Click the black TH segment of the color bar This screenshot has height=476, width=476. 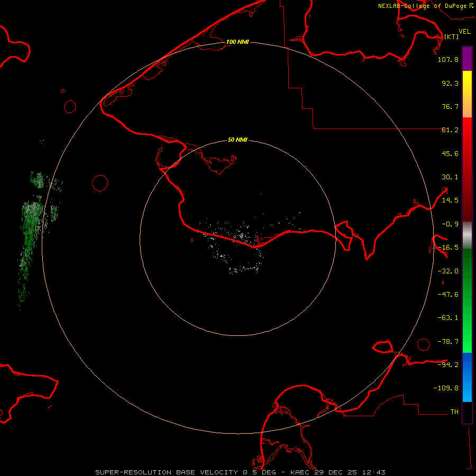click(467, 412)
